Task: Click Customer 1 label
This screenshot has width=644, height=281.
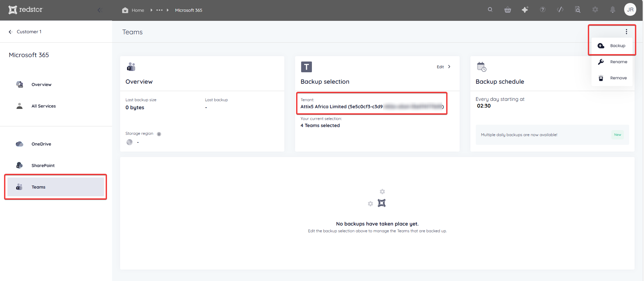Action: 29,32
